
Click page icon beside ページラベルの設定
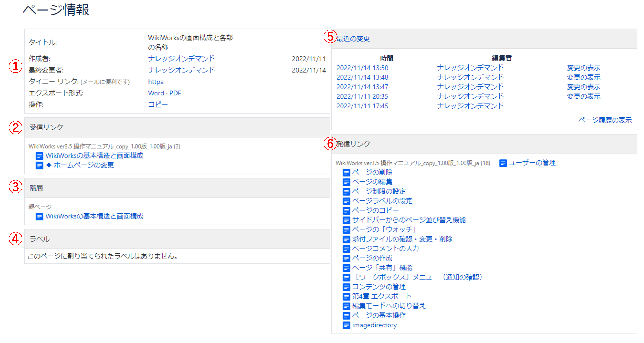346,201
